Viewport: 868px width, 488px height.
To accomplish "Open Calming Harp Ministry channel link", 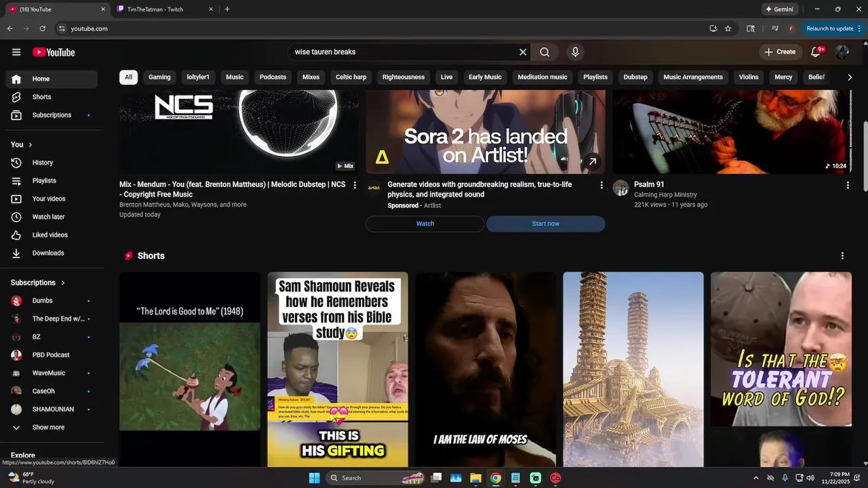I will 665,195.
